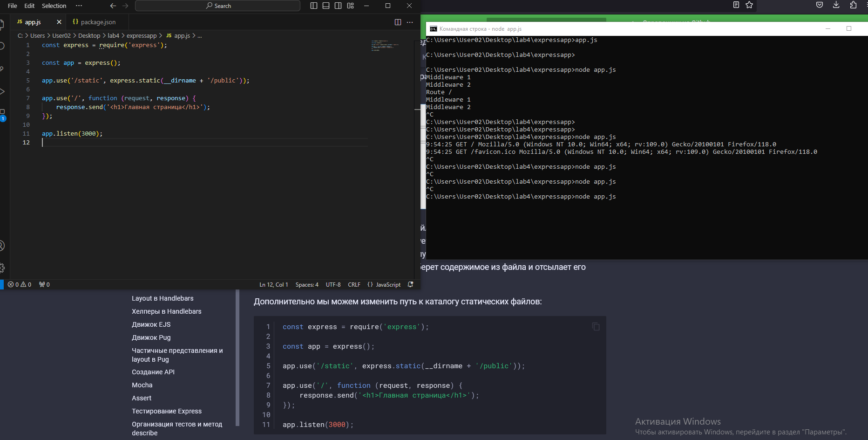Copy the code snippet in the article
Viewport: 868px width, 440px height.
click(596, 326)
